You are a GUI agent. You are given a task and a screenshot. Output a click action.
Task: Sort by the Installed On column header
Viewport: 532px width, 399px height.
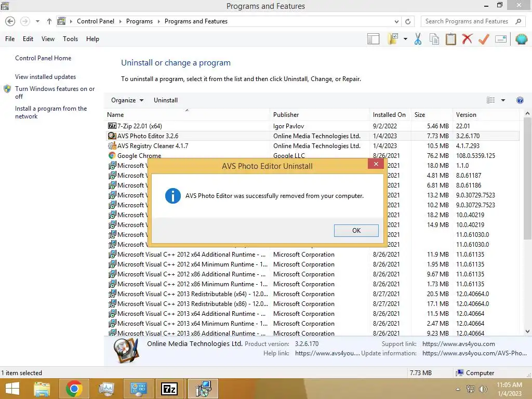coord(389,115)
